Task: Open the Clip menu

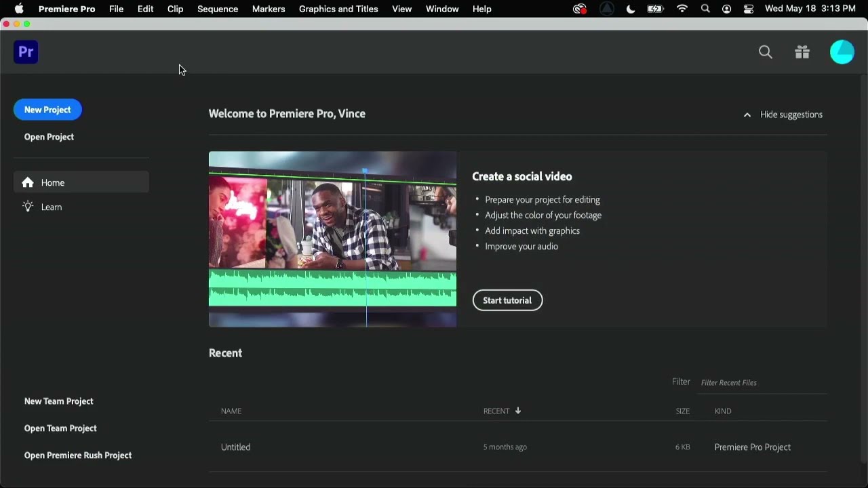Action: [x=175, y=9]
